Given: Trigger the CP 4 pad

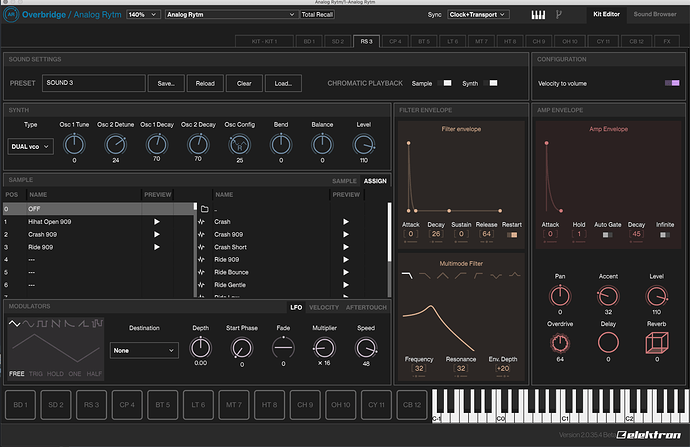Looking at the screenshot, I should 127,405.
